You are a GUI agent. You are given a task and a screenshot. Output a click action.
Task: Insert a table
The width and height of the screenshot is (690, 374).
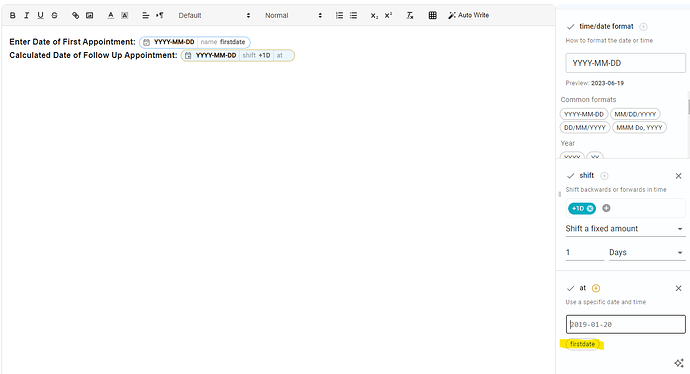[x=433, y=15]
